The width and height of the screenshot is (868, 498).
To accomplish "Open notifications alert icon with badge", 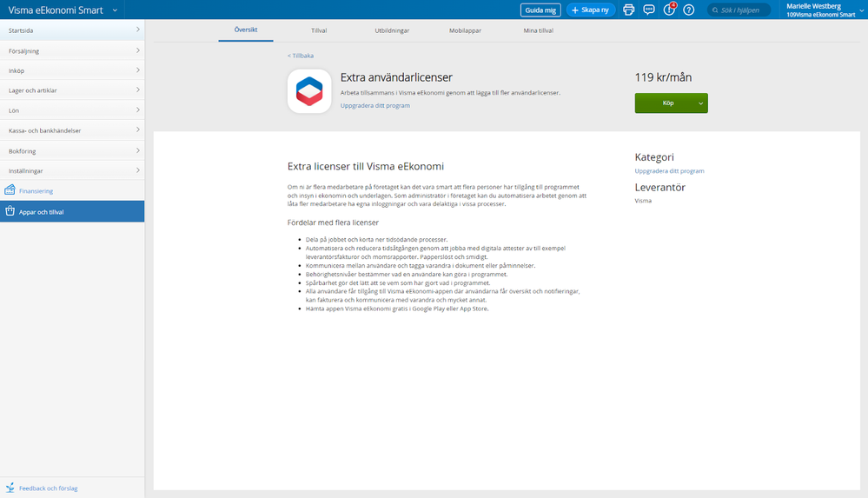I will (669, 10).
